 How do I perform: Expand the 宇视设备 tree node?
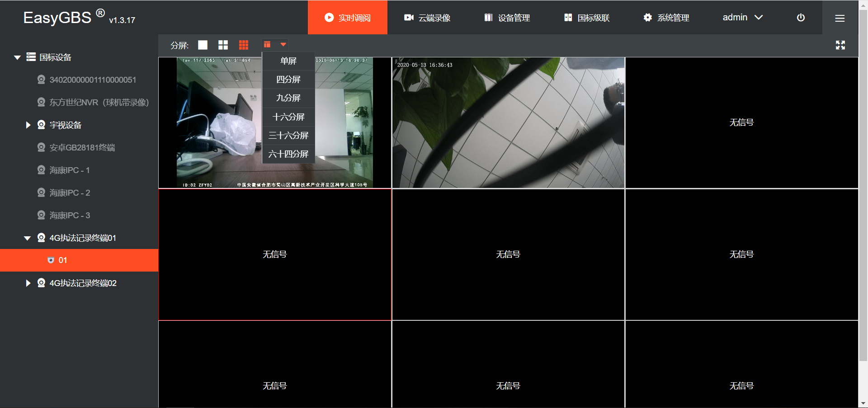tap(28, 125)
